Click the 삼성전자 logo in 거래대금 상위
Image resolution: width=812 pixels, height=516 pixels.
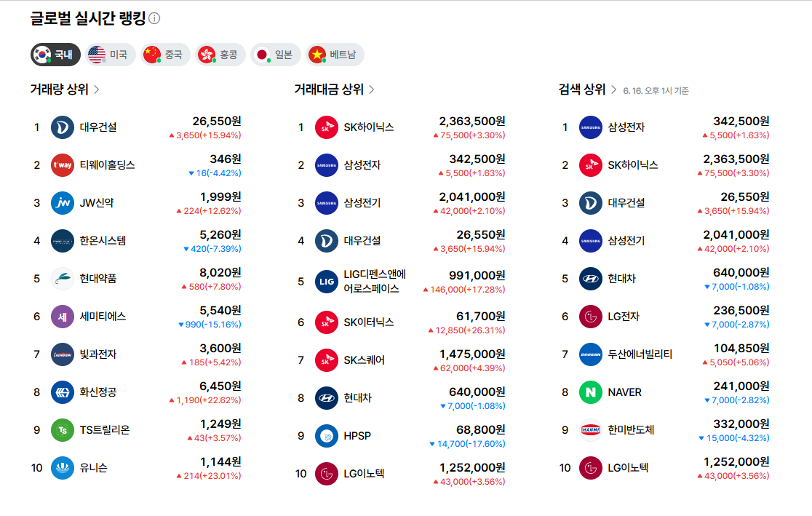327,165
